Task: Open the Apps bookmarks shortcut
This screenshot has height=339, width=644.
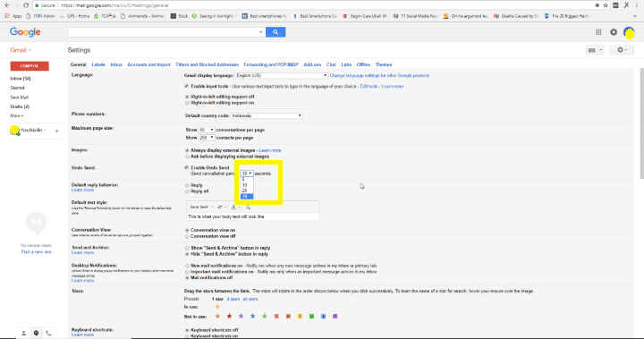Action: (x=13, y=16)
